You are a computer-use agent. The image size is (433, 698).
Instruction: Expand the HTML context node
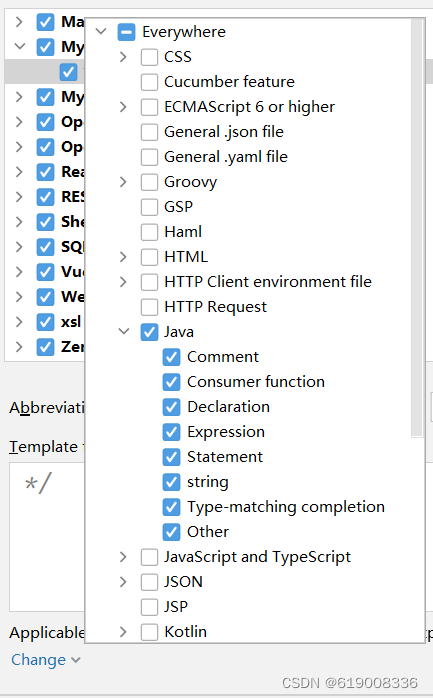(123, 257)
